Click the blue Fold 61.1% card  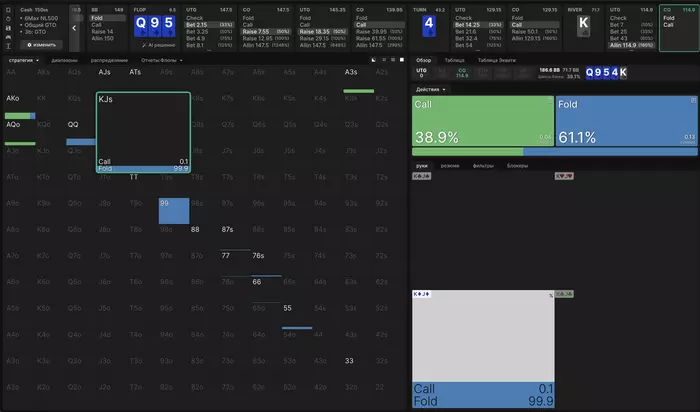tap(626, 121)
